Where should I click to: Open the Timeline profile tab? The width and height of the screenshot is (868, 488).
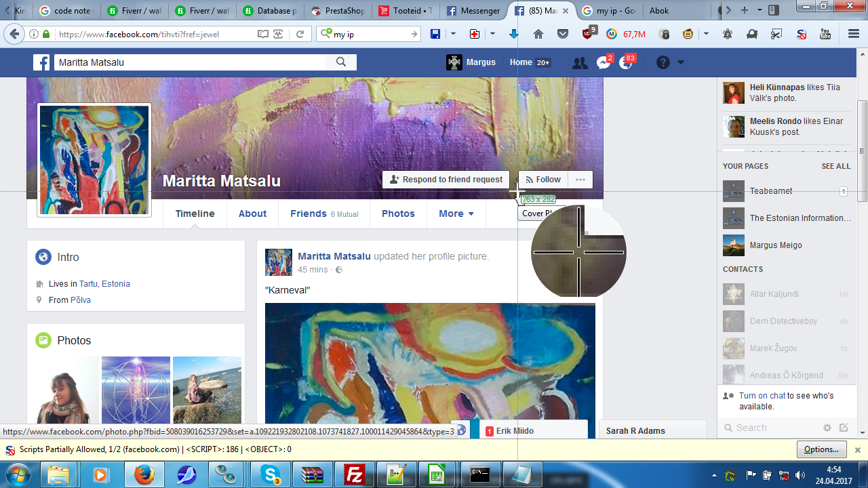(195, 213)
